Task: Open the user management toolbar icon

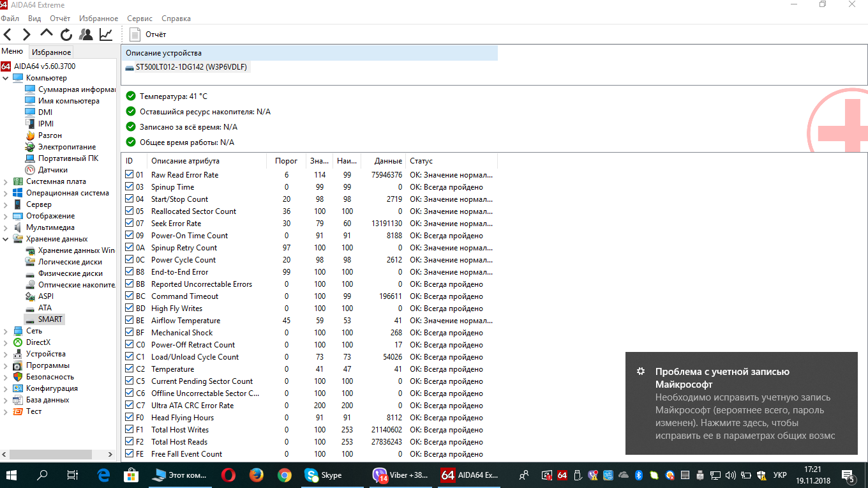Action: pos(86,34)
